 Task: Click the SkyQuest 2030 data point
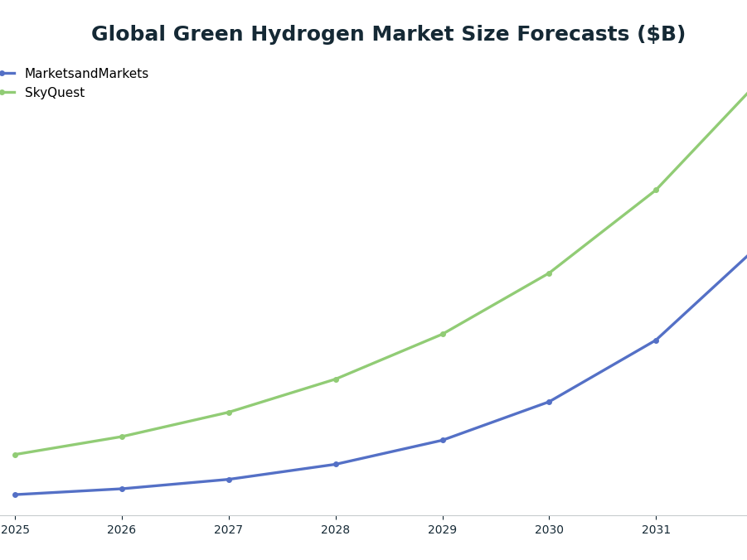click(550, 273)
